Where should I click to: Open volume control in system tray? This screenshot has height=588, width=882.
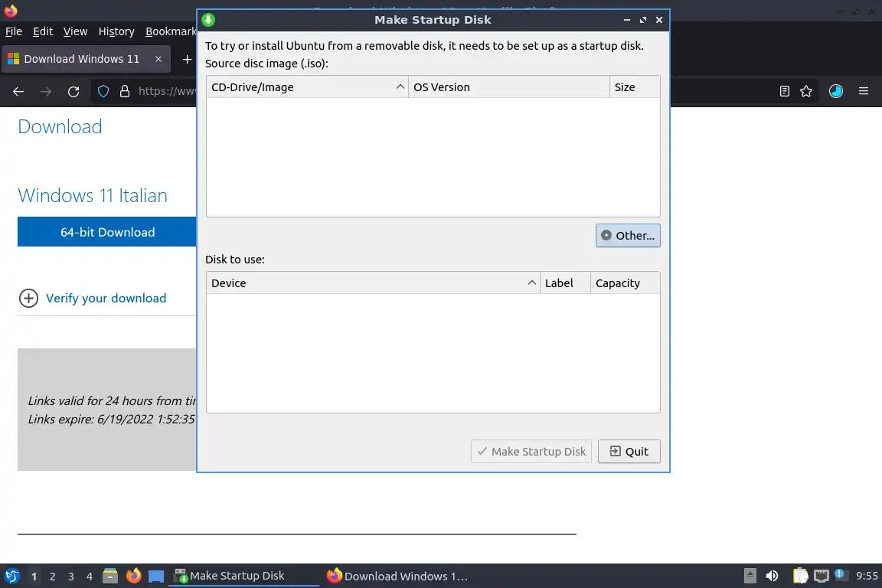772,576
